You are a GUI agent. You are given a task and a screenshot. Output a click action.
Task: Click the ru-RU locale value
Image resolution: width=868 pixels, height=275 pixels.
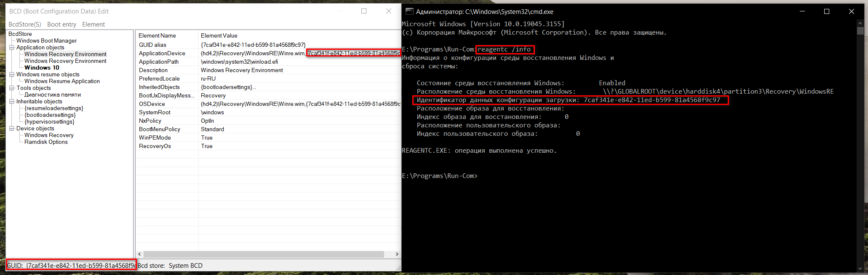pos(208,78)
